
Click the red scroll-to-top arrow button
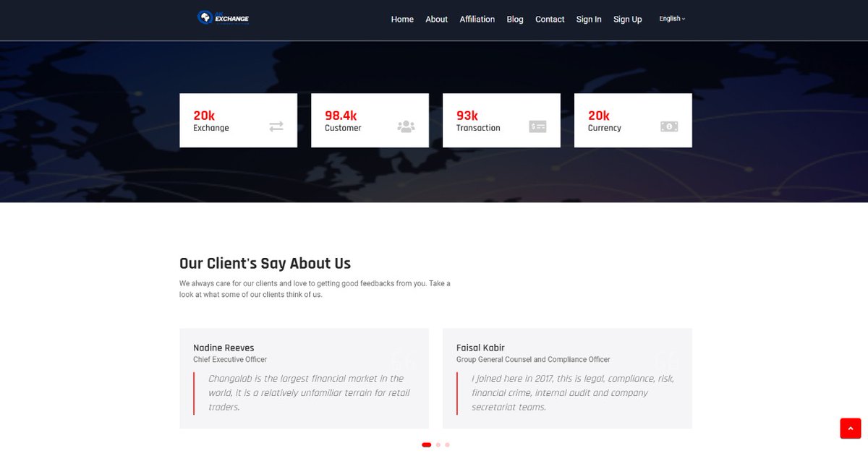851,428
